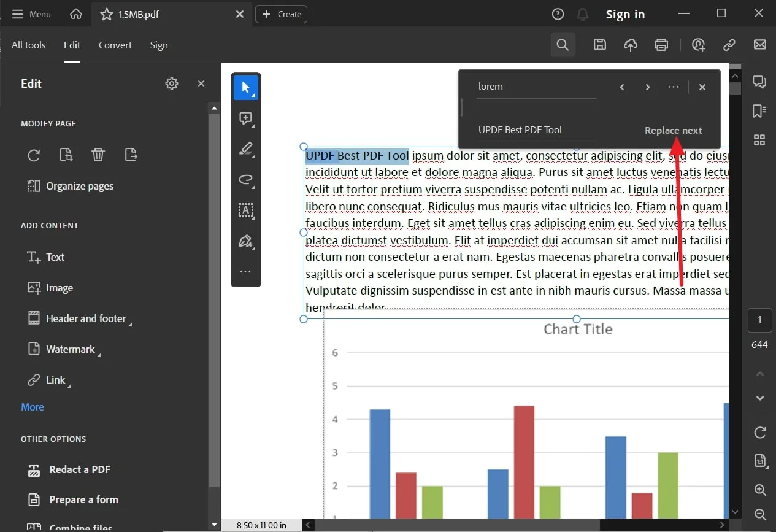Select the Draw freeform lasso tool

(x=246, y=180)
